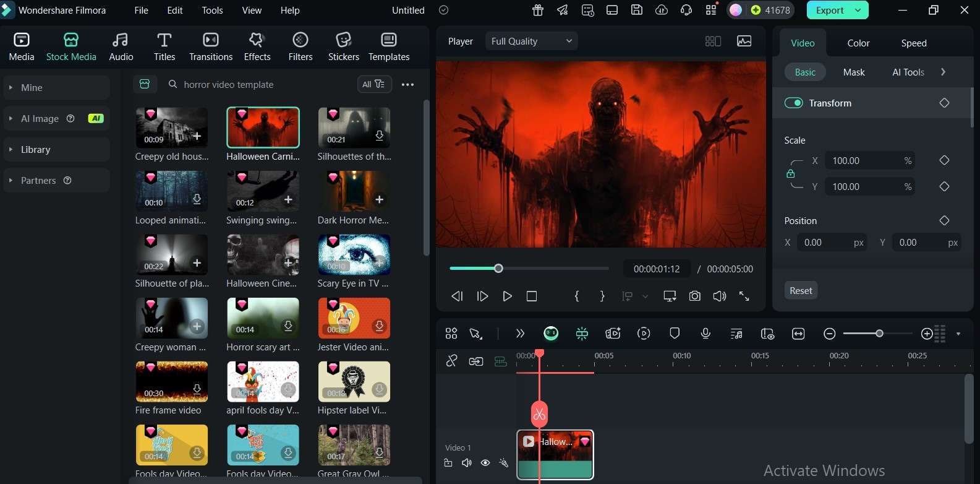Open fullscreen preview with expand arrows icon
This screenshot has width=980, height=484.
(744, 296)
